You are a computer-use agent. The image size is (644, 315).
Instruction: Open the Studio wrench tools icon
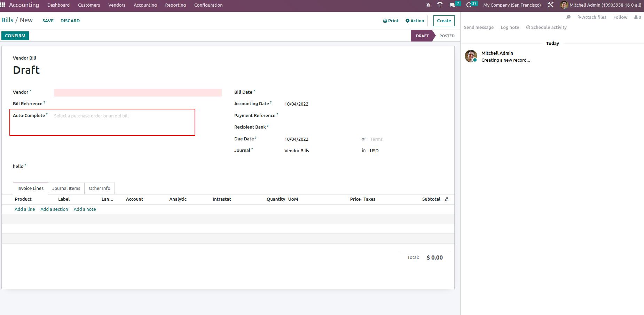pyautogui.click(x=550, y=5)
